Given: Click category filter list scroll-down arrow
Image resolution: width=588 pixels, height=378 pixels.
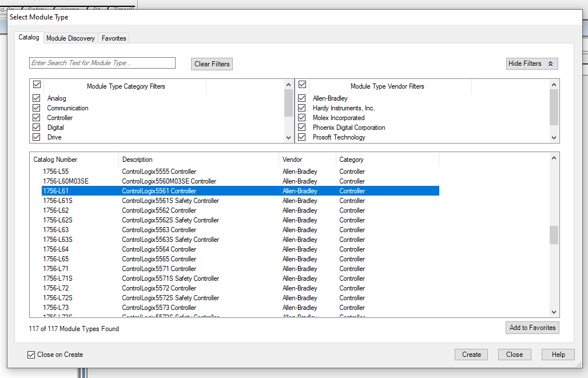Looking at the screenshot, I should (x=288, y=138).
